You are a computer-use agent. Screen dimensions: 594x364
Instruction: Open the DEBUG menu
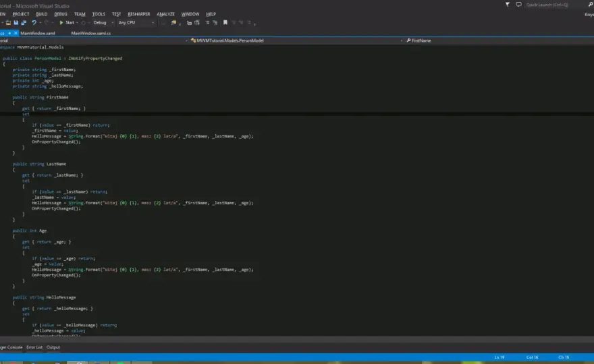pyautogui.click(x=61, y=14)
